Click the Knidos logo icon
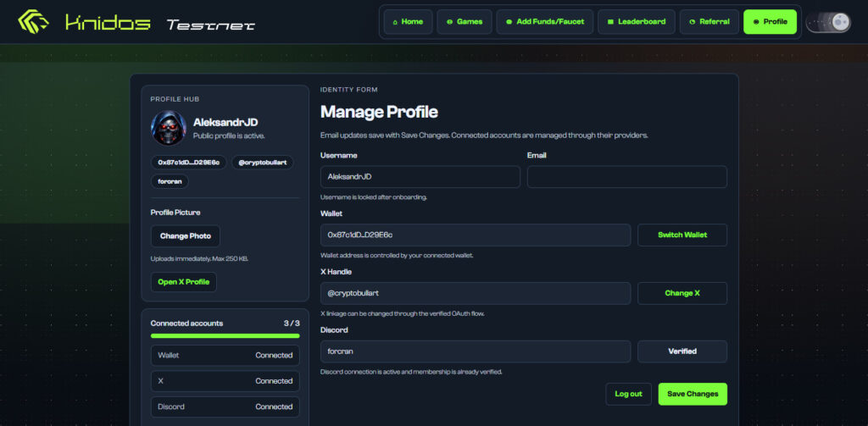The height and width of the screenshot is (426, 868). (34, 21)
